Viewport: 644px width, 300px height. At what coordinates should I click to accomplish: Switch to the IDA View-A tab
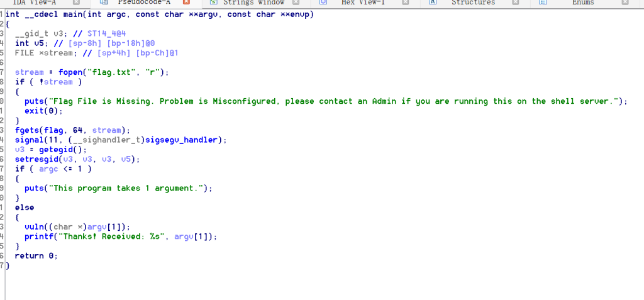(35, 3)
